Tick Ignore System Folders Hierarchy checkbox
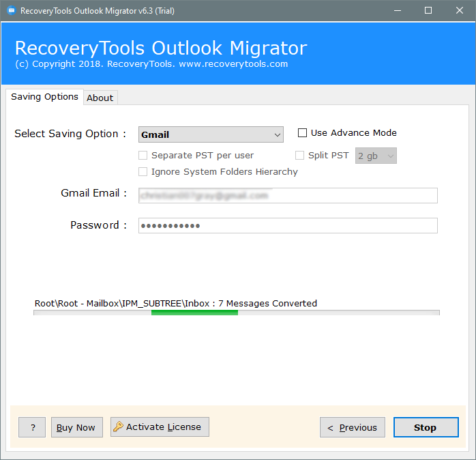The image size is (476, 460). tap(143, 172)
